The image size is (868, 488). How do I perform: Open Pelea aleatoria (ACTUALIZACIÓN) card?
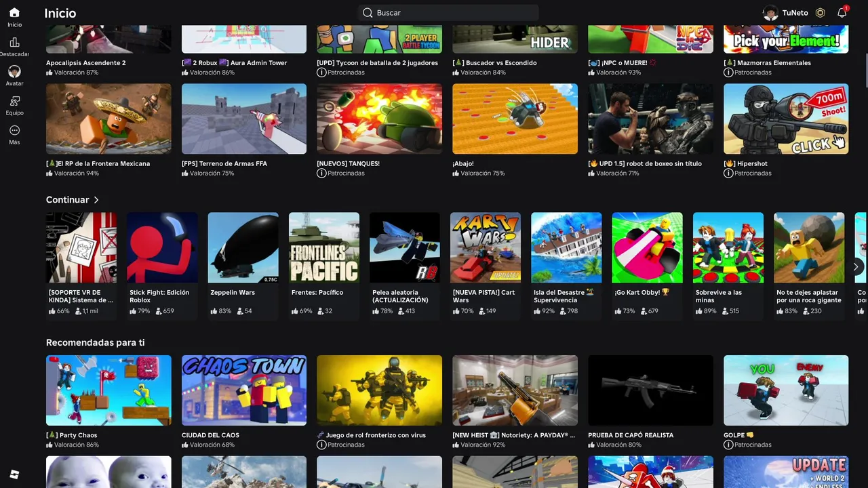405,265
